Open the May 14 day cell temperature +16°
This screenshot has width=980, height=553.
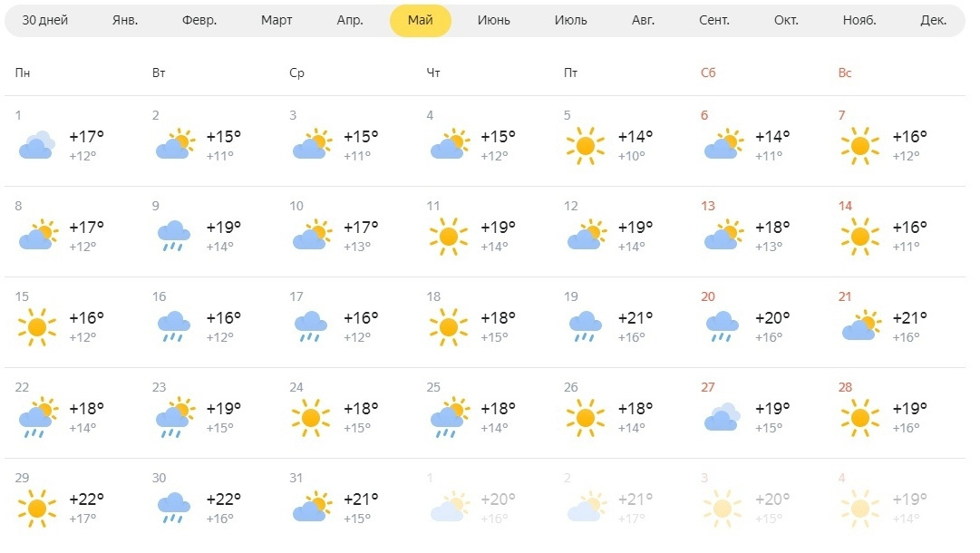pyautogui.click(x=909, y=227)
